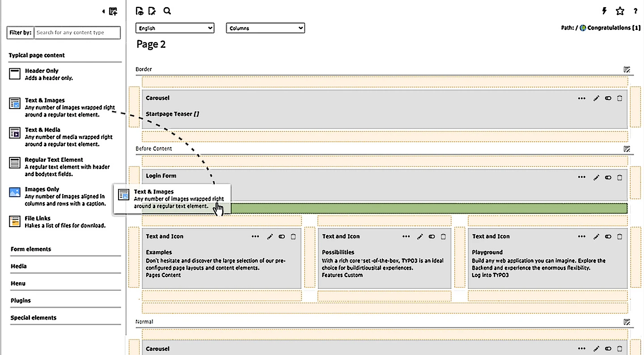Toggle visibility of the Playground element

pyautogui.click(x=608, y=237)
